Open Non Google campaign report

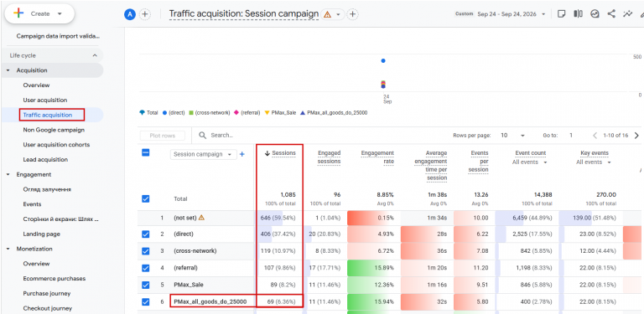[x=54, y=130]
